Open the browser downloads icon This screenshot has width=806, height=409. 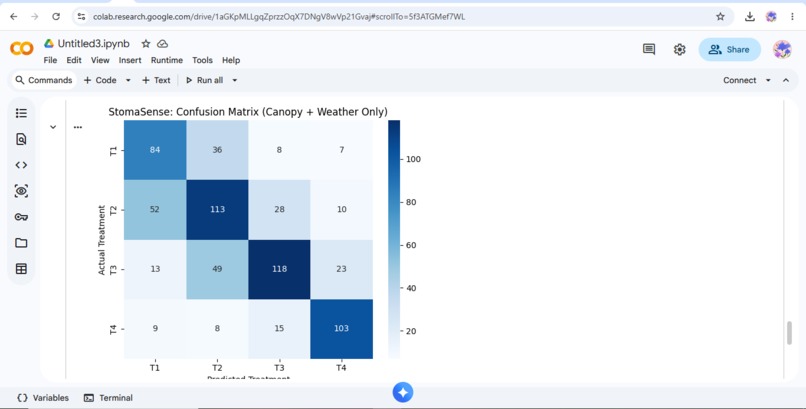click(x=749, y=16)
